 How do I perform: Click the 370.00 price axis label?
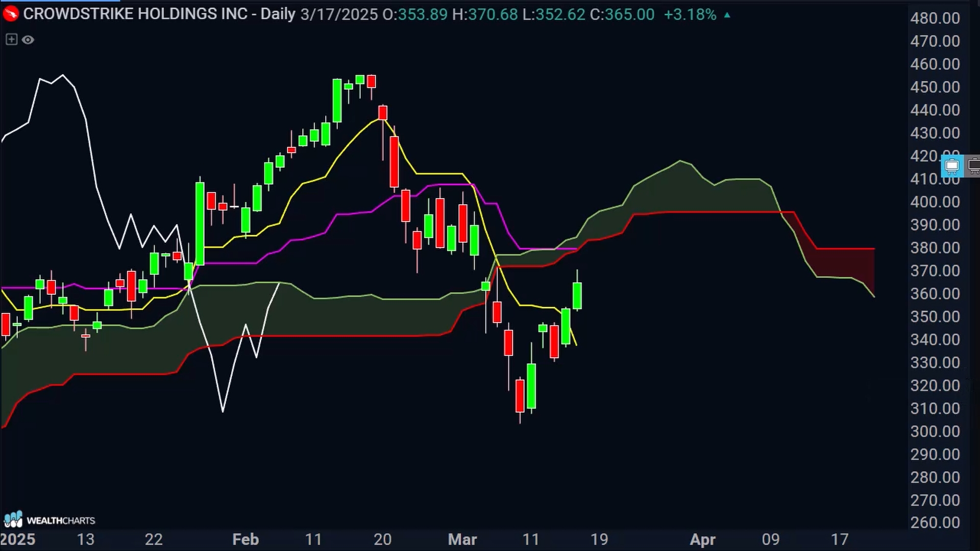935,271
